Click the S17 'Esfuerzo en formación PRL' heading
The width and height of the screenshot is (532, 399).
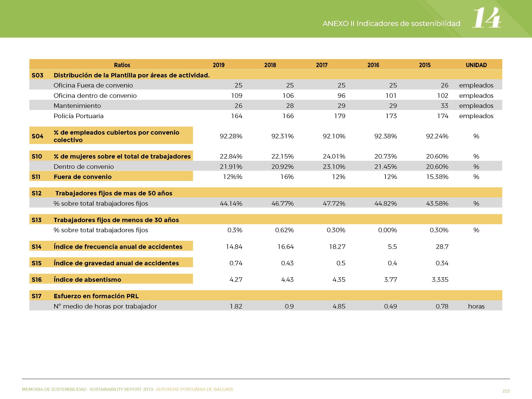pos(96,296)
